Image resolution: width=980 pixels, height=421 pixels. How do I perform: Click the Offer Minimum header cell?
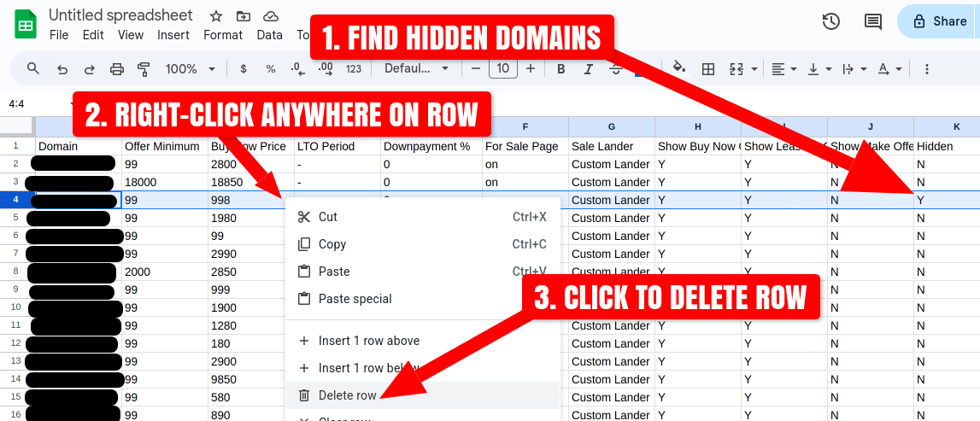tap(165, 146)
